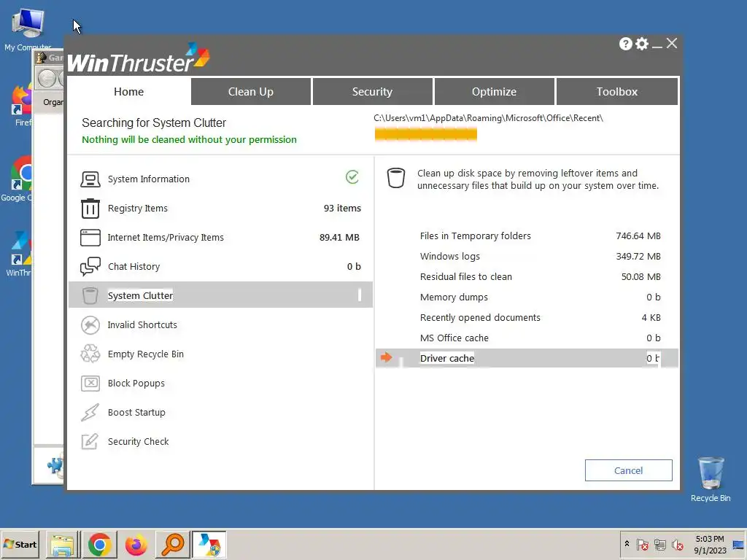Select the Registry Items row label
The width and height of the screenshot is (747, 560).
(x=138, y=209)
